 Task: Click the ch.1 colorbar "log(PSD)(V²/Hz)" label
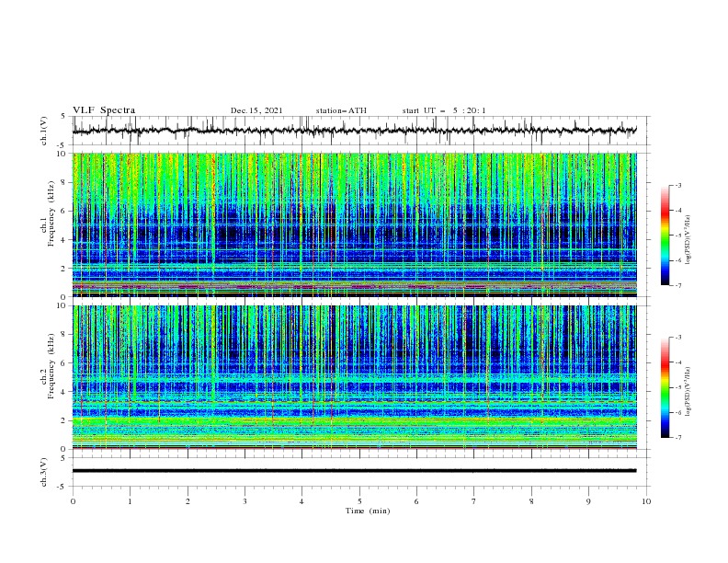tap(688, 240)
